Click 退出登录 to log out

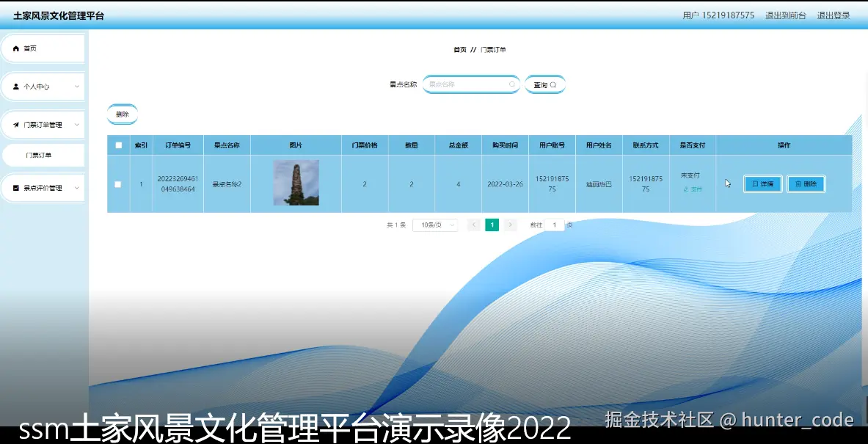[x=834, y=15]
